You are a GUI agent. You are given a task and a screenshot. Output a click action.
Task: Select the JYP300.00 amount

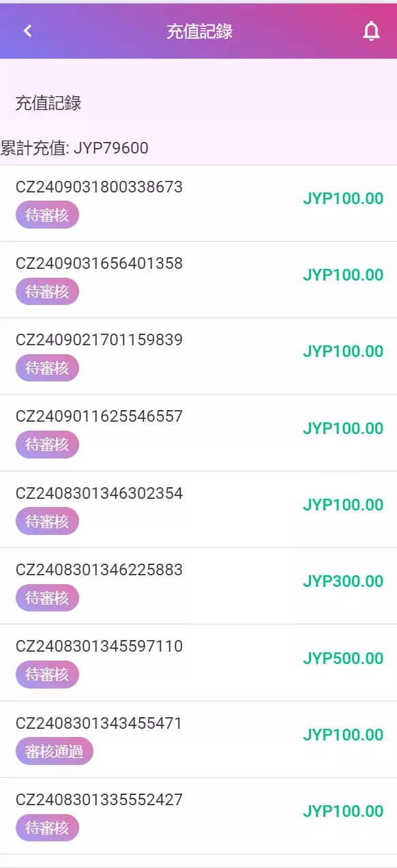coord(343,581)
